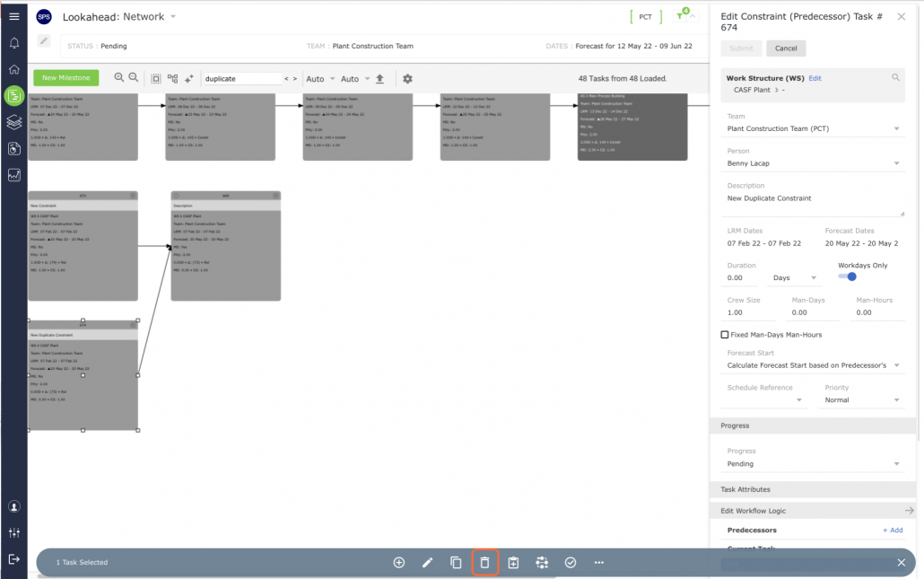
Task: Select task node 674 New Duplicate Constraint
Action: 83,375
